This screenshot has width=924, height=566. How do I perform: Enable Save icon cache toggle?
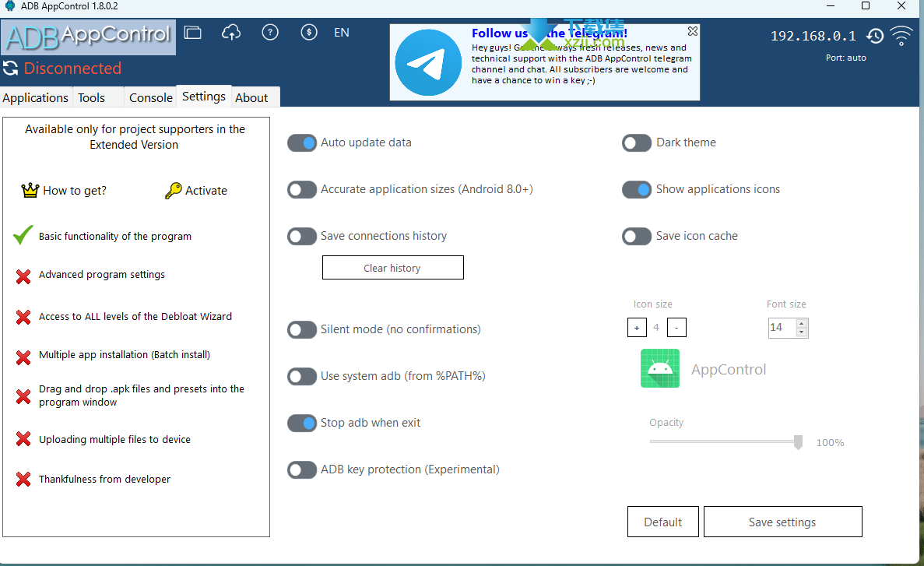(637, 237)
